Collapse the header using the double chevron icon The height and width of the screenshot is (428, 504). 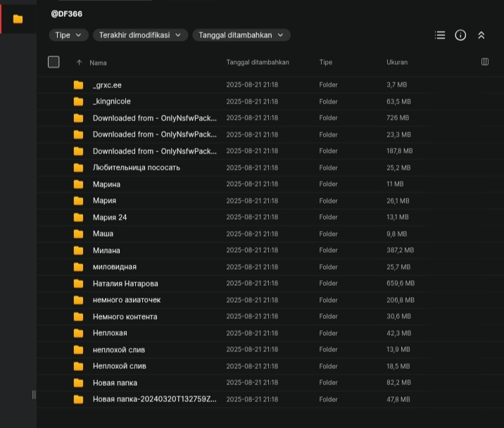click(x=481, y=35)
